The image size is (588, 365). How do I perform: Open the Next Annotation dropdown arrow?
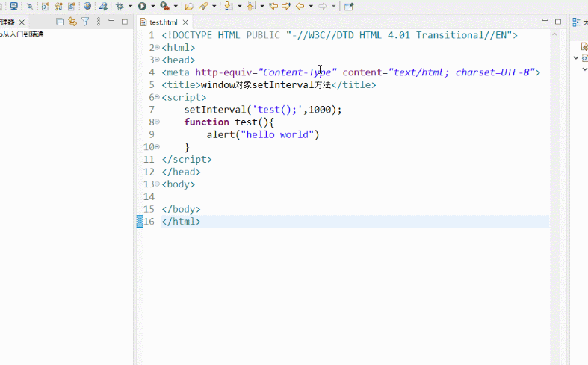pyautogui.click(x=240, y=7)
